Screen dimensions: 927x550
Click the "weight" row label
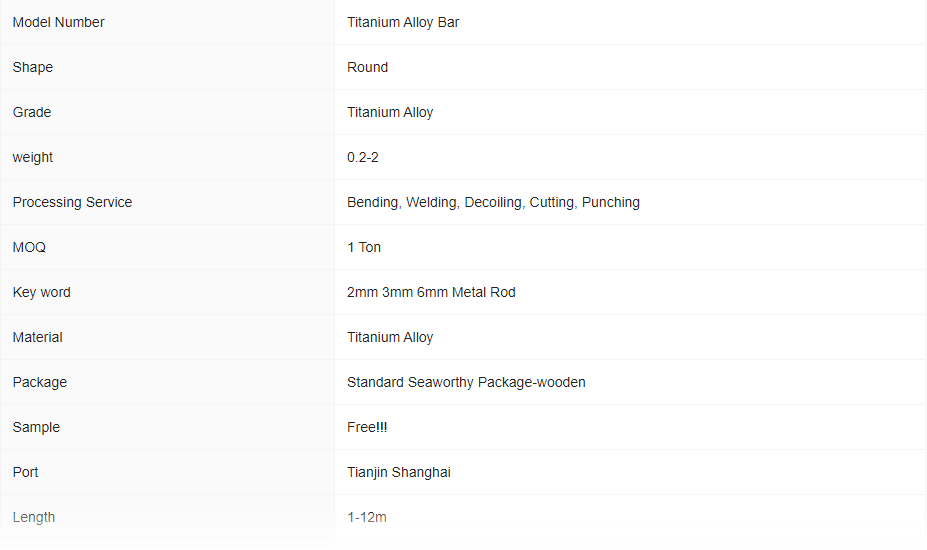click(33, 157)
